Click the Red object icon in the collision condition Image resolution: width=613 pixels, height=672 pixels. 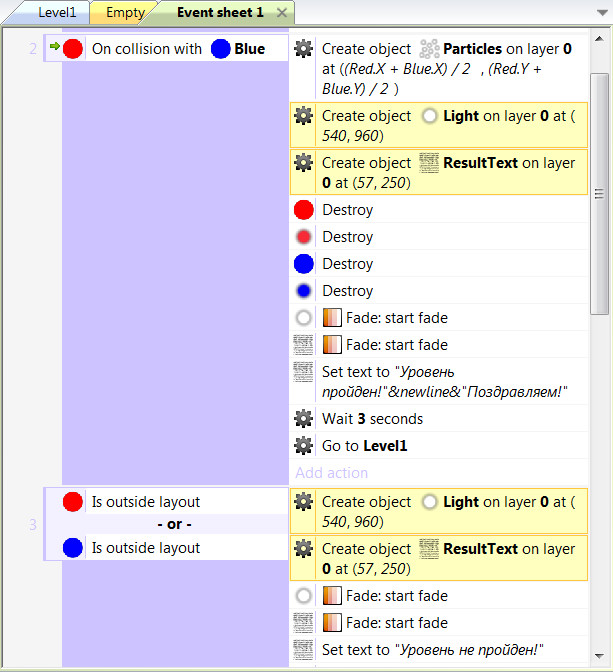coord(73,49)
